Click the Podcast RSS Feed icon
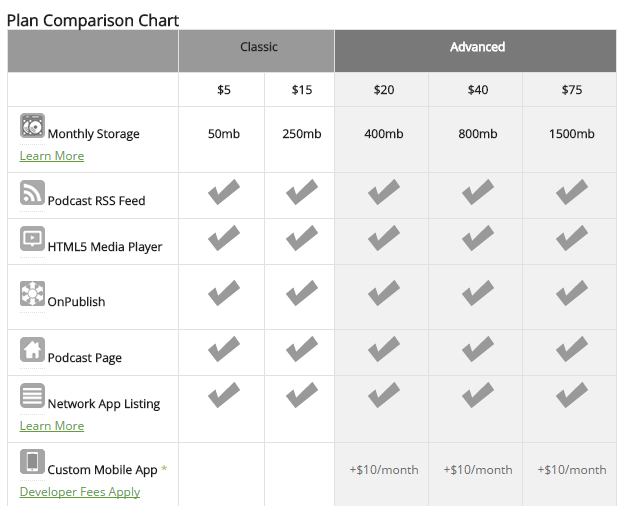 point(32,193)
